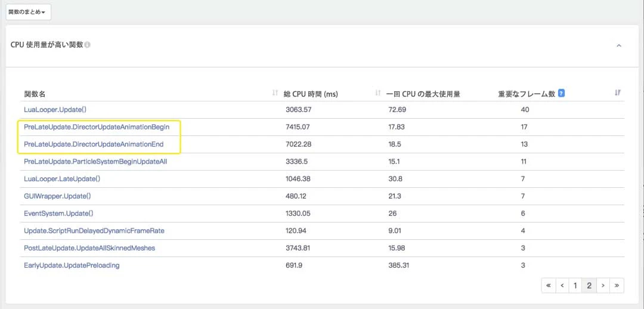This screenshot has height=309, width=644.
Task: Click total CPU time value 480.12
Action: (296, 196)
